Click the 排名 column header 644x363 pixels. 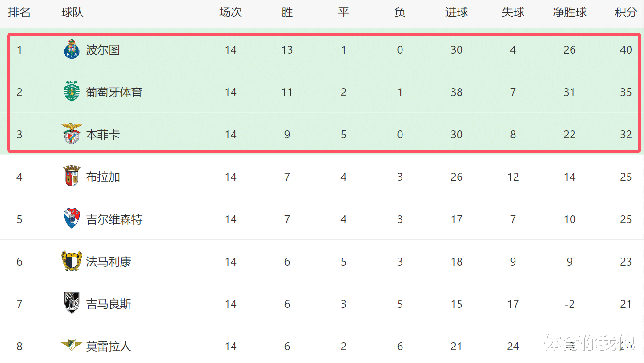click(x=19, y=13)
